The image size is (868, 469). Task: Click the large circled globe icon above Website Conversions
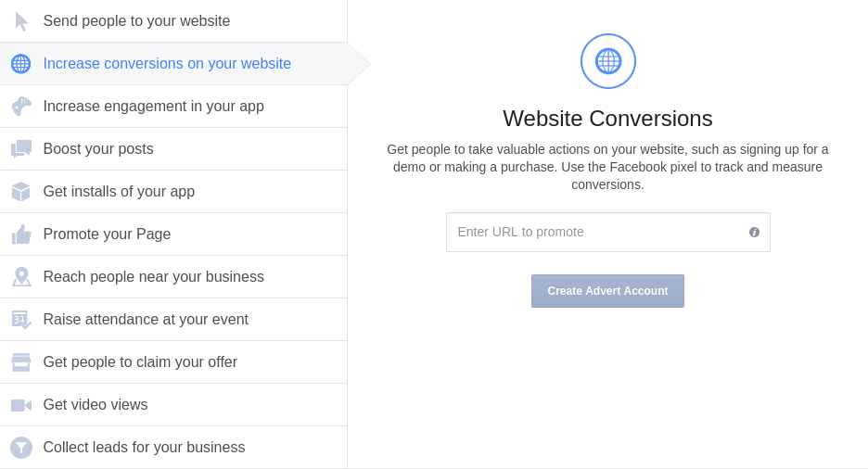[x=608, y=61]
